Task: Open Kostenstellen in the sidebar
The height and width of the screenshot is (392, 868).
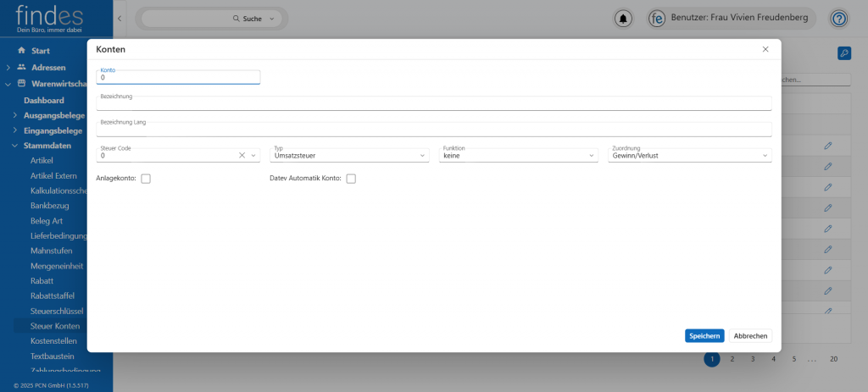Action: click(x=54, y=340)
